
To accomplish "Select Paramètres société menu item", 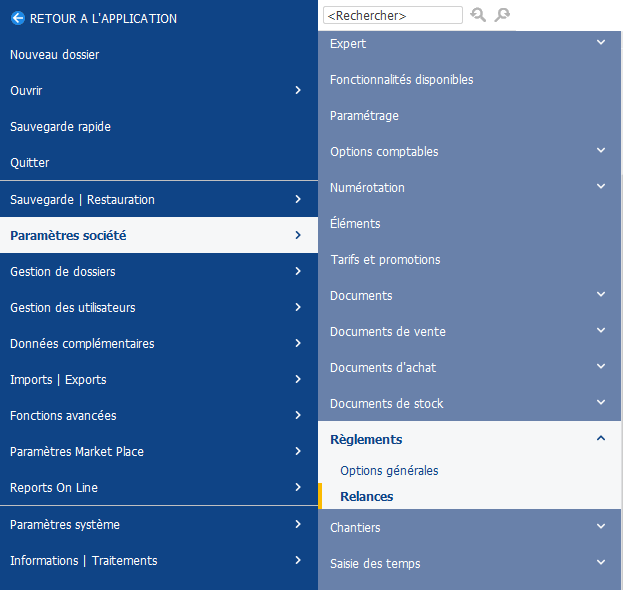I will 159,235.
